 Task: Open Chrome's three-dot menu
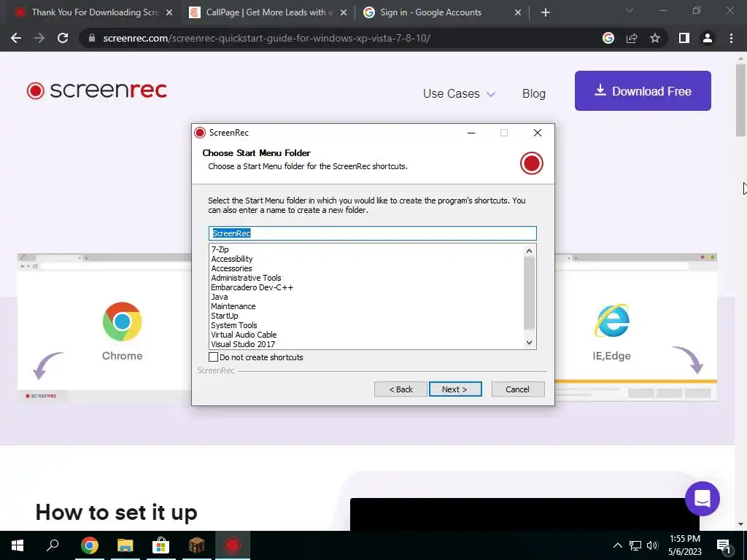(x=731, y=38)
